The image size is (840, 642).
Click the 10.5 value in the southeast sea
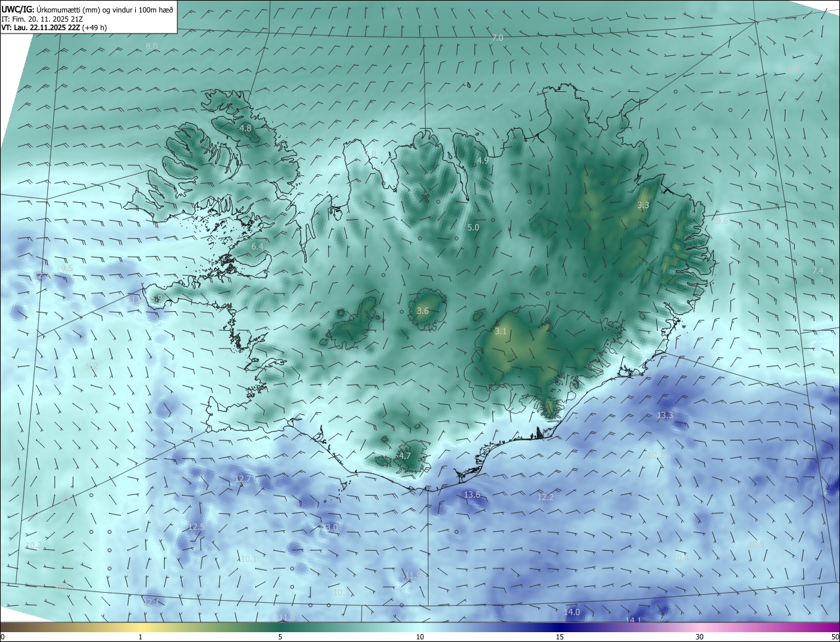coord(756,544)
